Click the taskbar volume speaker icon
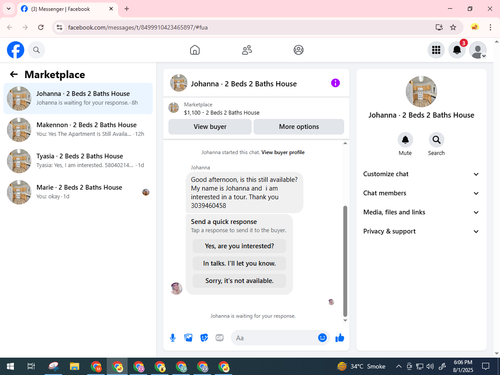Viewport: 500px width, 375px height. click(430, 367)
